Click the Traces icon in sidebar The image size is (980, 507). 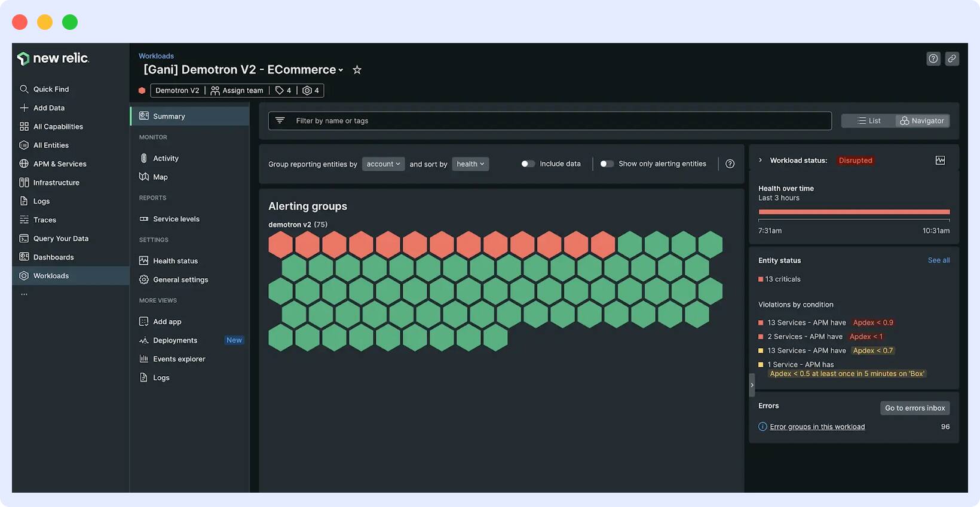point(24,220)
